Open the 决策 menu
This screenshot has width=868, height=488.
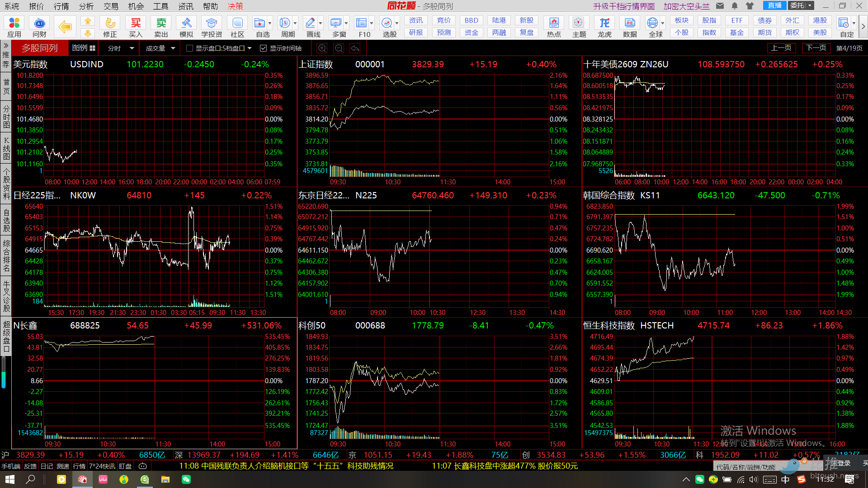tap(236, 6)
